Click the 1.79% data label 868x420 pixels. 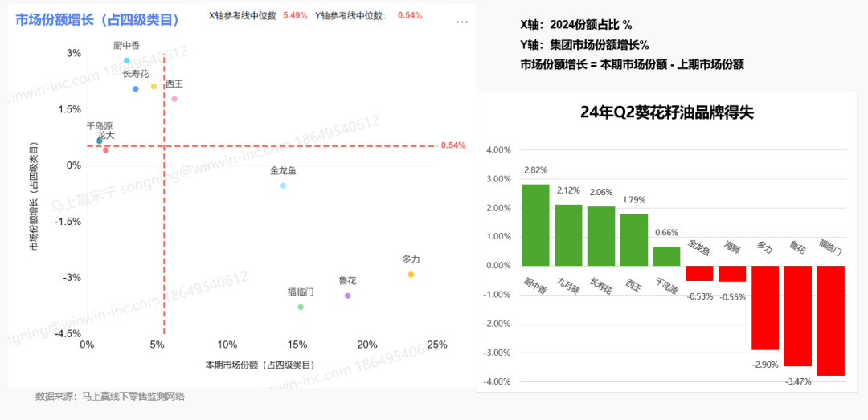point(634,200)
